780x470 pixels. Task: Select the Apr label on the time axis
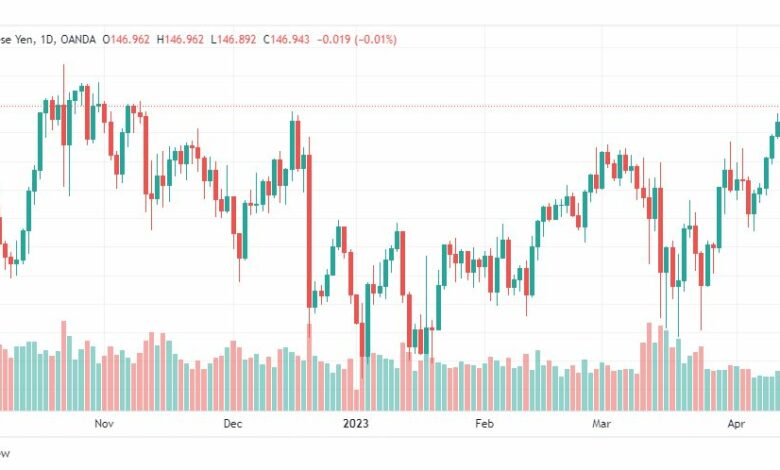click(x=736, y=424)
